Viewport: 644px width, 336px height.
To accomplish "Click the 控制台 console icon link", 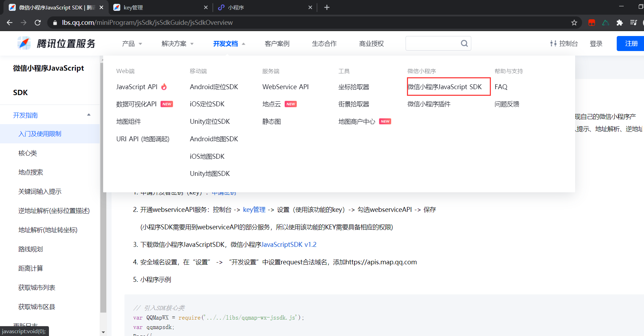I will pos(564,43).
